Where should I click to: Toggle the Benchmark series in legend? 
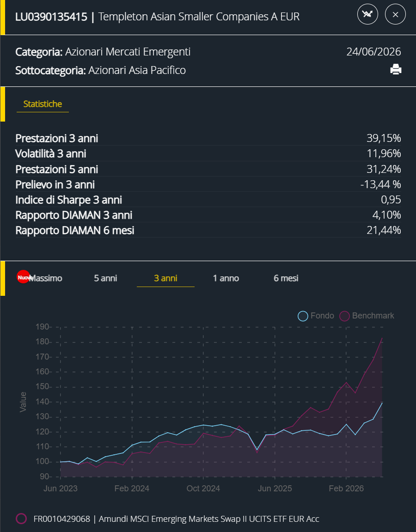click(367, 316)
